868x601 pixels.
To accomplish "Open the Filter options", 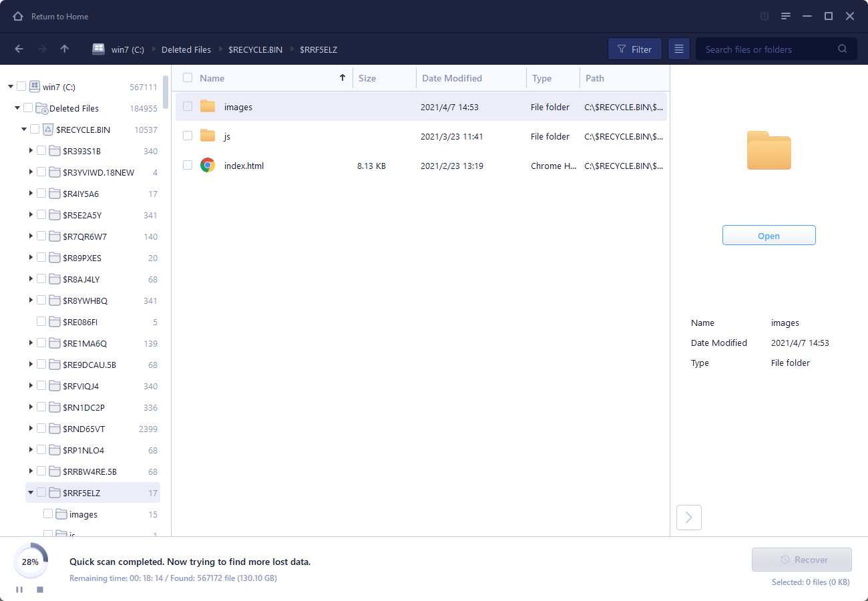I will [x=634, y=49].
